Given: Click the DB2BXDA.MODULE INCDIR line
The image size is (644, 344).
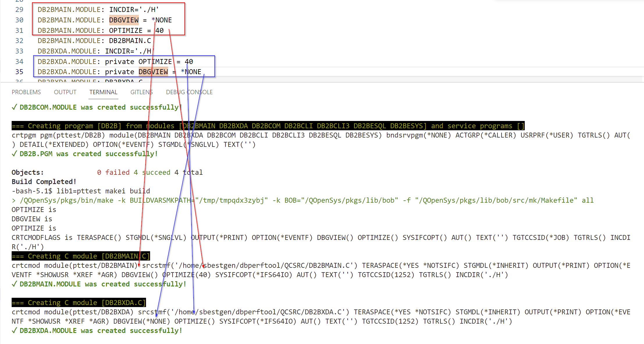Looking at the screenshot, I should click(94, 51).
